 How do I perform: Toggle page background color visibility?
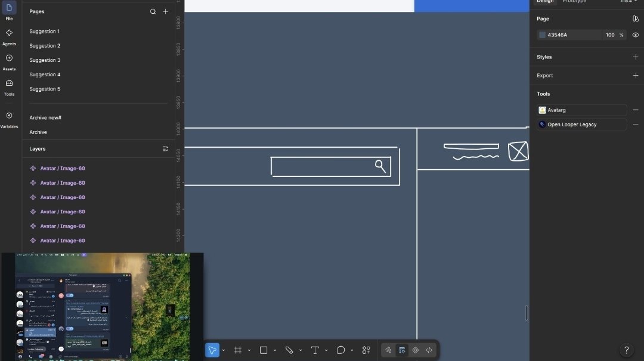636,35
